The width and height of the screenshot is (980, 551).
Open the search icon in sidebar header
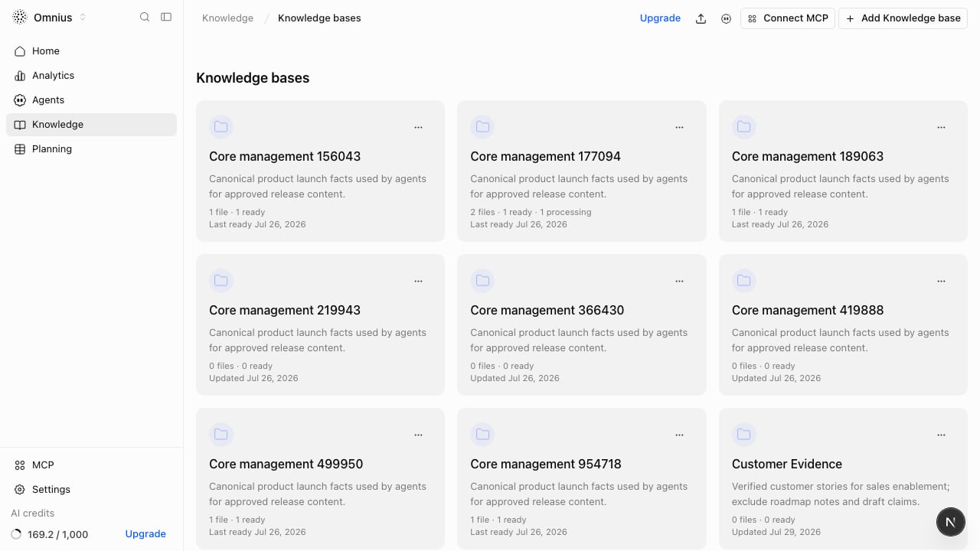pos(145,17)
